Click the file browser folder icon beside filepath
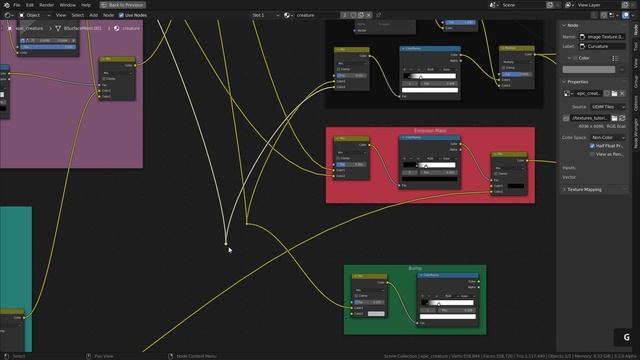 614,118
